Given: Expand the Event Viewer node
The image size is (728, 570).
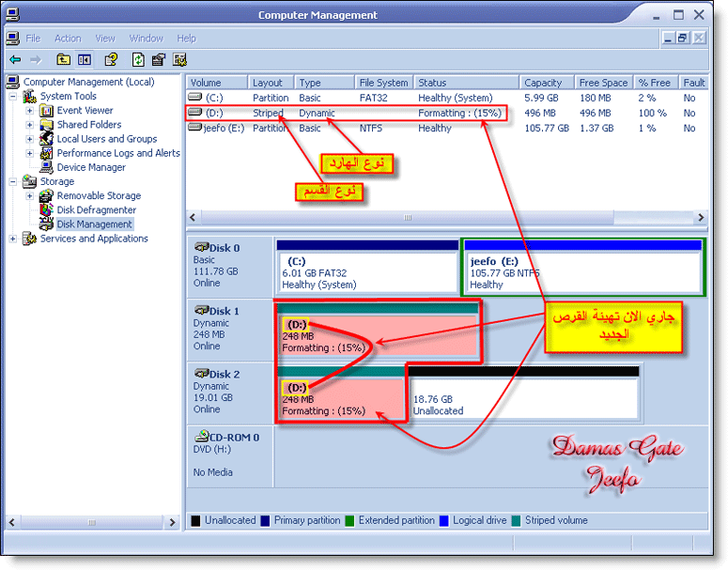Looking at the screenshot, I should (30, 111).
